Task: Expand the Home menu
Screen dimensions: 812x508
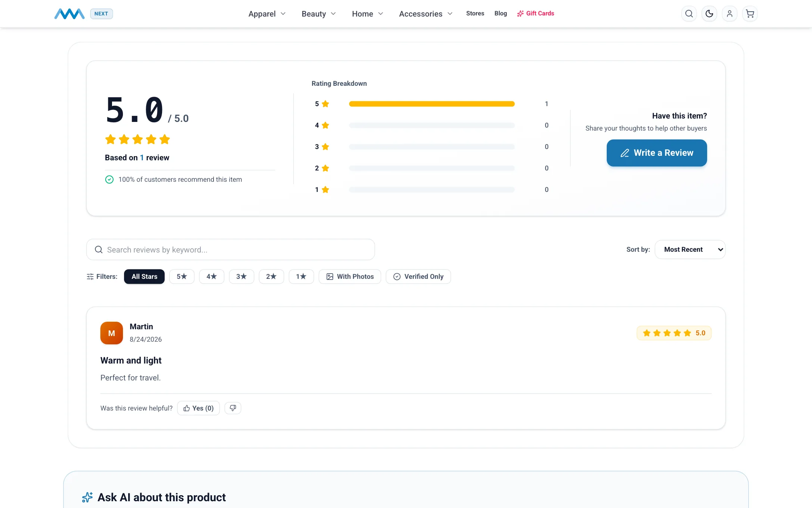Action: pos(368,14)
